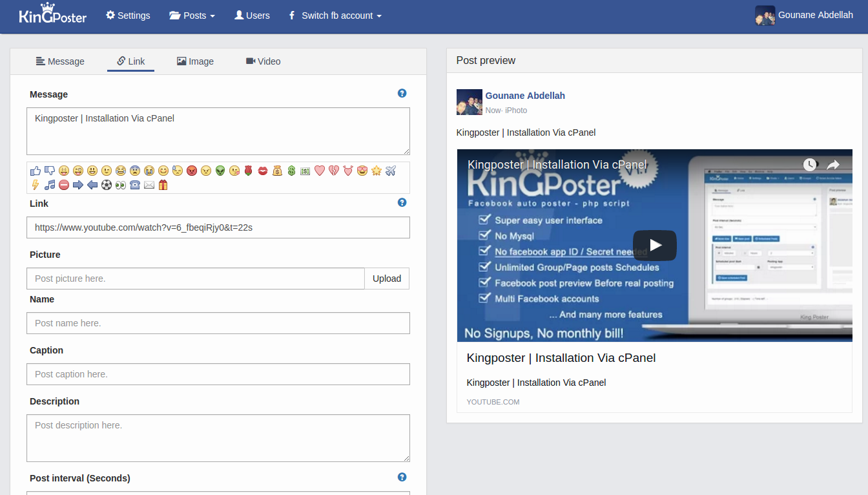Click the video title overlay text
This screenshot has height=495, width=868.
coord(557,165)
